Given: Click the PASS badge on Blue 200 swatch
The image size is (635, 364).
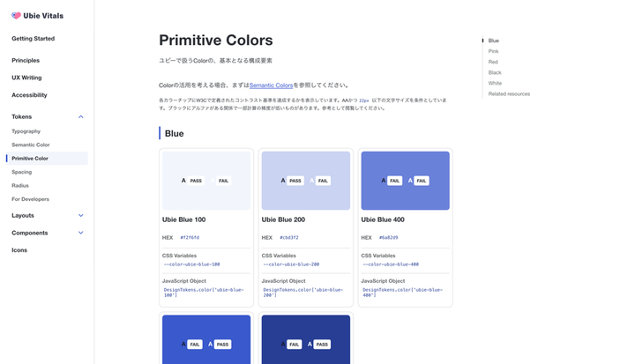Looking at the screenshot, I should [295, 181].
